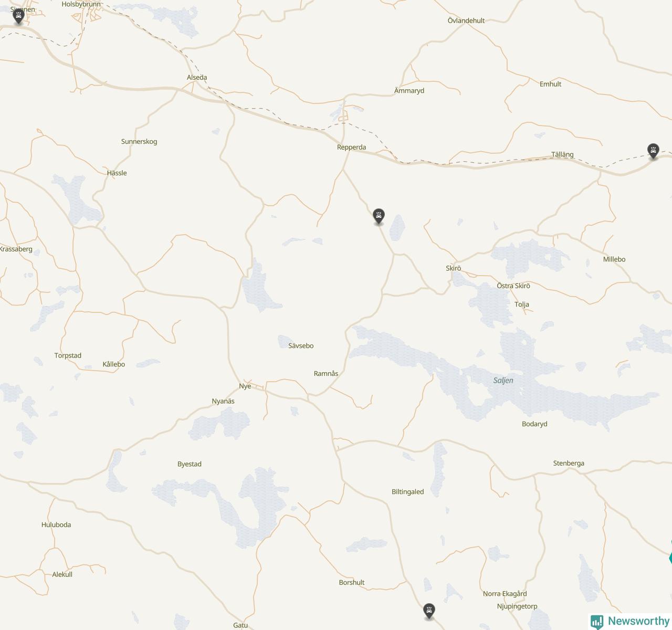This screenshot has width=672, height=630.
Task: Open the crash marker south of Borshult
Action: [429, 611]
